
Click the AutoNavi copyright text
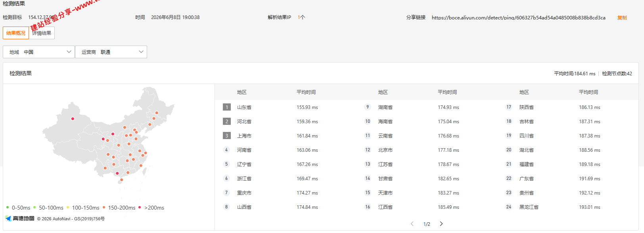(x=71, y=219)
